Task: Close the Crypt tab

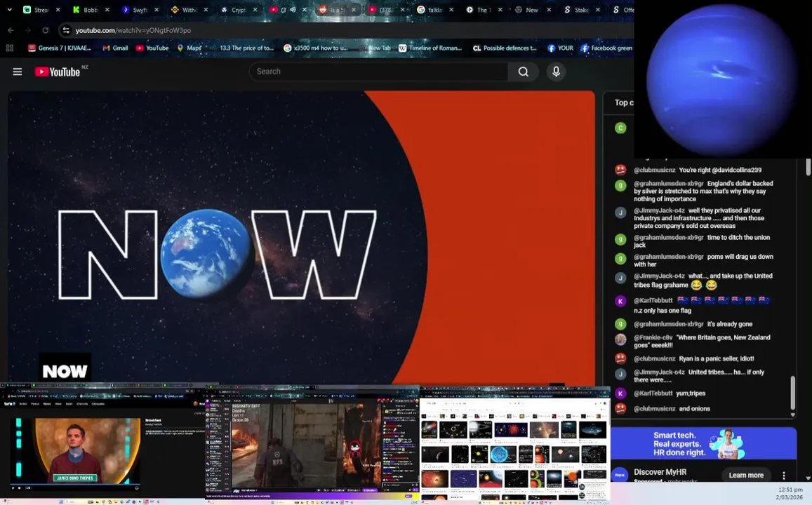Action: 255,10
